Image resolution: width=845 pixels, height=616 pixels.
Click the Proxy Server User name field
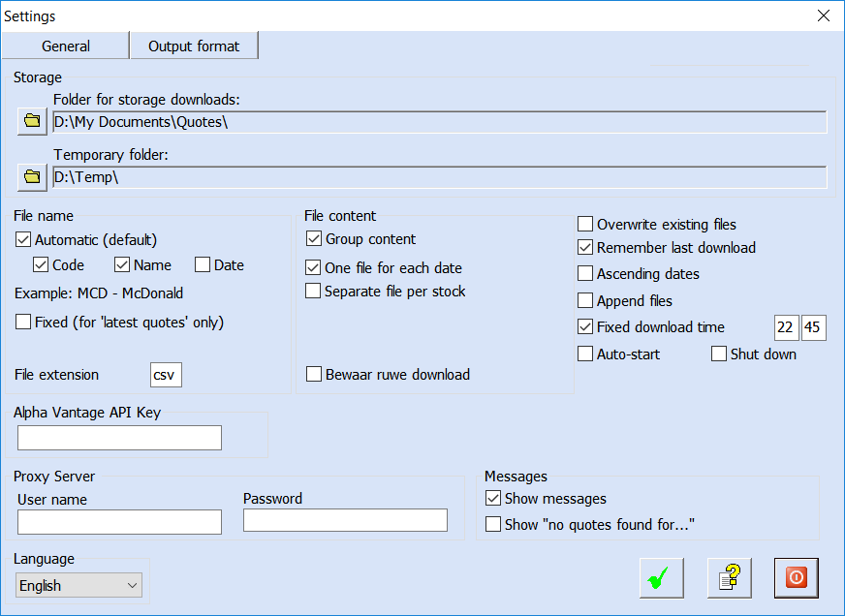coord(119,522)
